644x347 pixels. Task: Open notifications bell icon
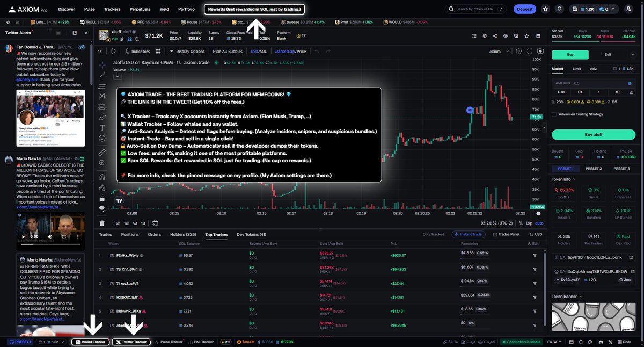[x=560, y=9]
